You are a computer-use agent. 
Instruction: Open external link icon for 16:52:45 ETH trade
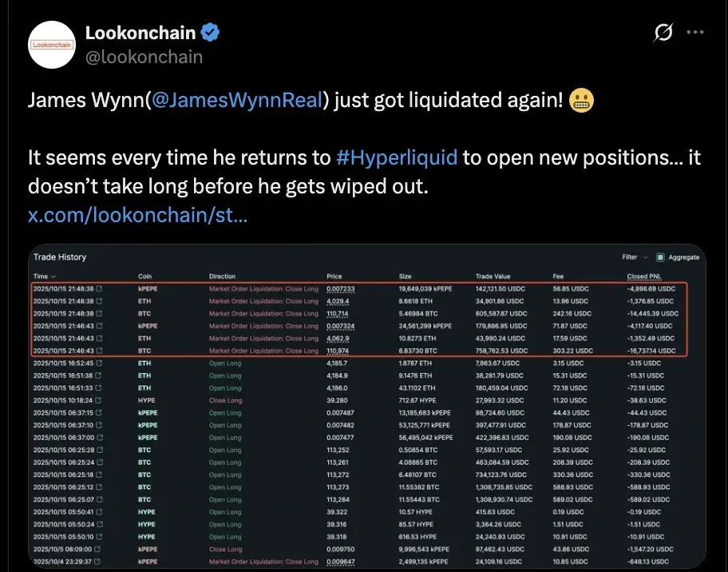[99, 363]
